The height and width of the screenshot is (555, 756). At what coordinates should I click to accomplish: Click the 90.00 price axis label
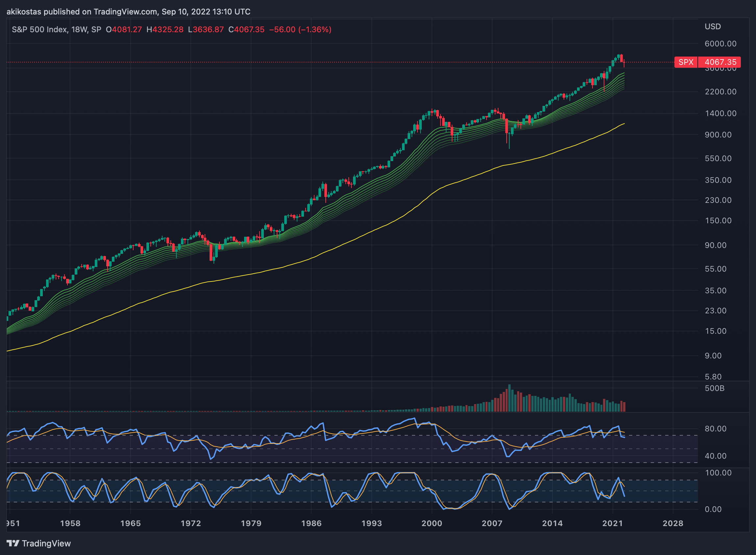click(716, 245)
